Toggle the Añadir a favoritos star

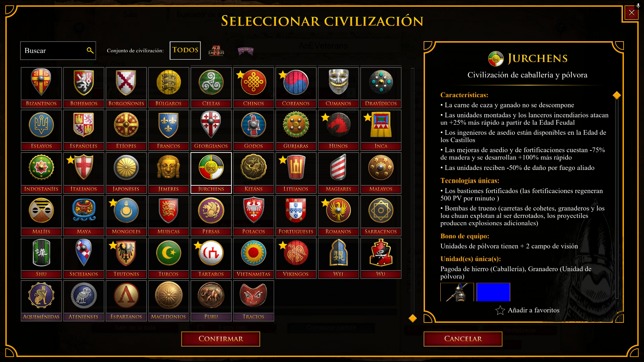pyautogui.click(x=500, y=310)
